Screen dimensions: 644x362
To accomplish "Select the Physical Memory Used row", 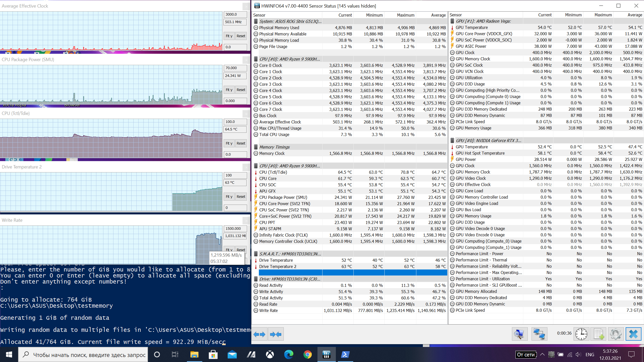I will click(x=350, y=28).
